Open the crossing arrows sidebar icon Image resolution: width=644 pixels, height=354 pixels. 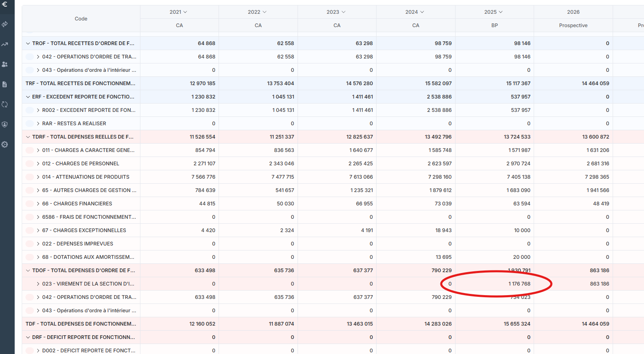coord(5,24)
